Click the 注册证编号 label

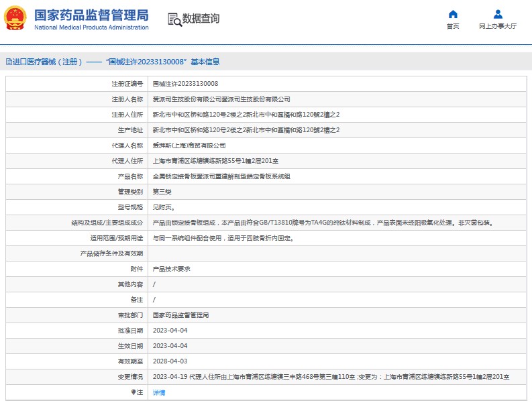point(127,84)
